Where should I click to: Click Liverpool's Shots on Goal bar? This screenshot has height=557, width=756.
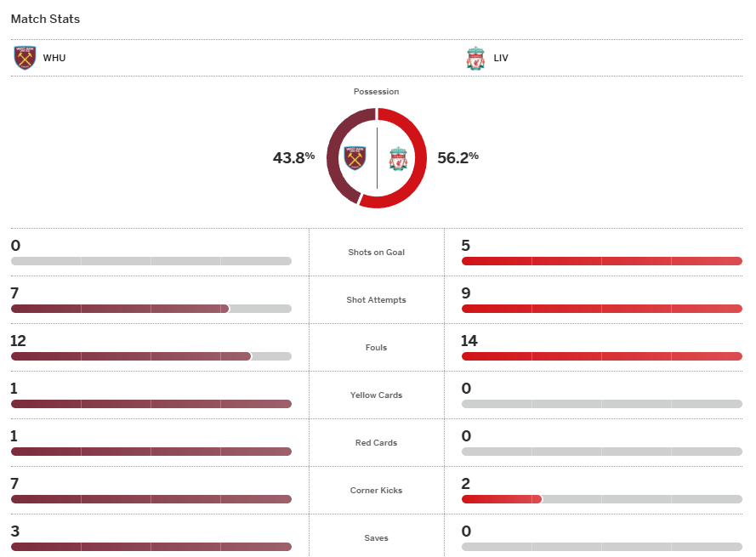click(x=601, y=261)
